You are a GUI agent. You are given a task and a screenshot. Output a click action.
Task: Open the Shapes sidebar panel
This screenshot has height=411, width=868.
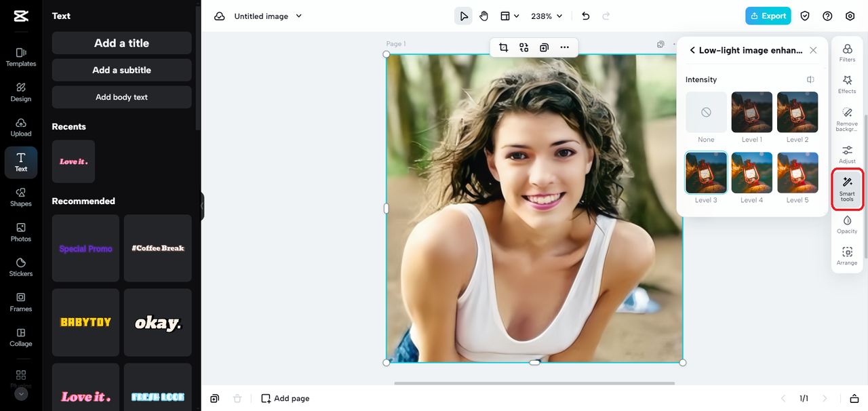click(x=21, y=197)
